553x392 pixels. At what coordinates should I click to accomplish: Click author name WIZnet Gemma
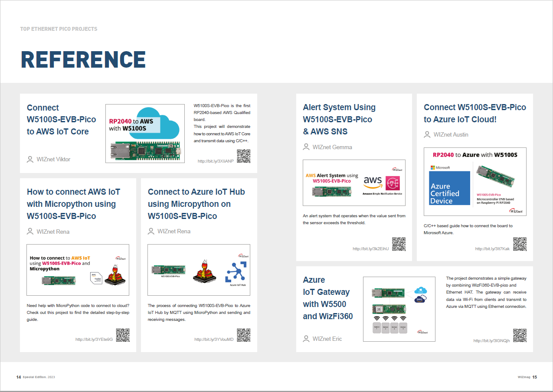pos(332,147)
